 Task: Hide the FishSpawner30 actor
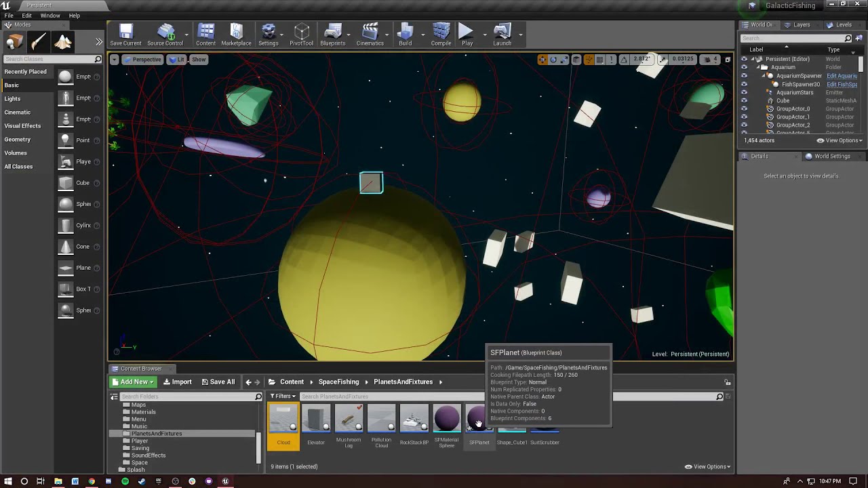click(744, 84)
